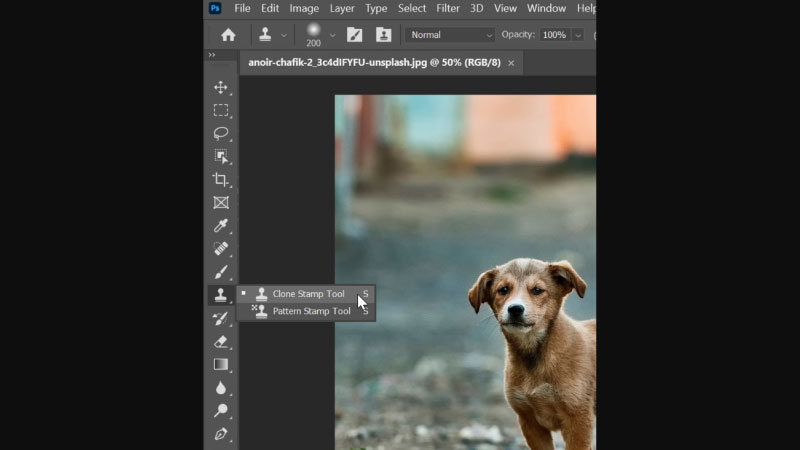Open the Layer menu
Screen dimensions: 800x450
click(342, 8)
